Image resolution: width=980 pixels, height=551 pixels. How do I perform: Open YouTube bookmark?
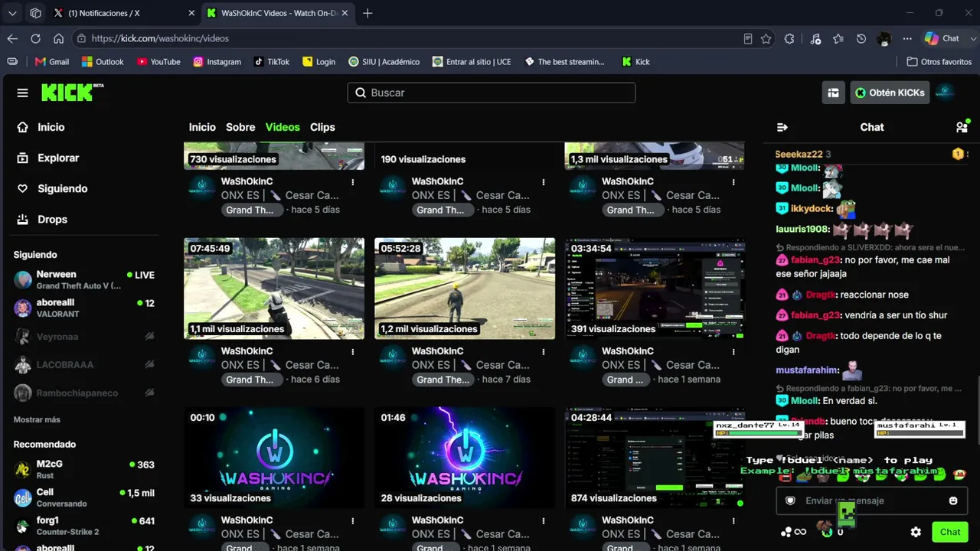[158, 62]
